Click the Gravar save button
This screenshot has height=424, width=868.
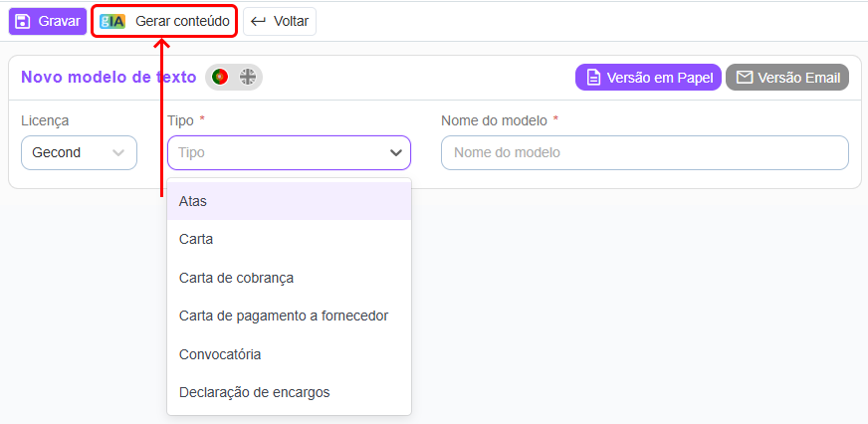pyautogui.click(x=48, y=21)
